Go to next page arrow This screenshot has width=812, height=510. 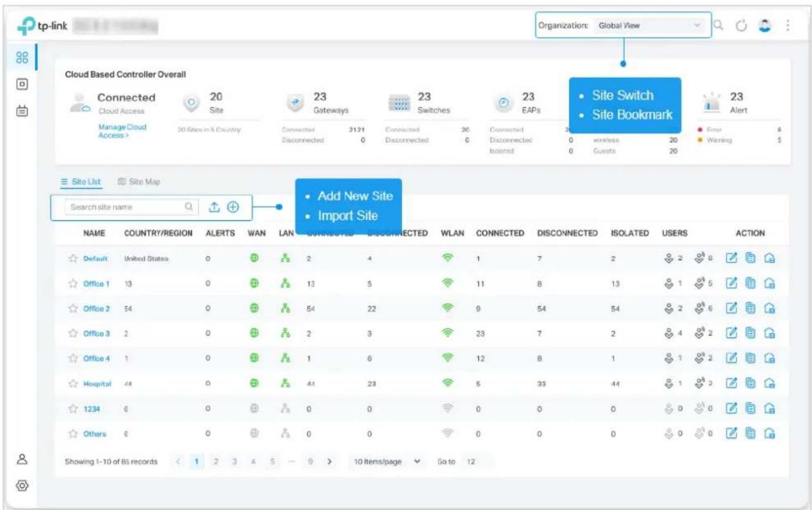(329, 460)
